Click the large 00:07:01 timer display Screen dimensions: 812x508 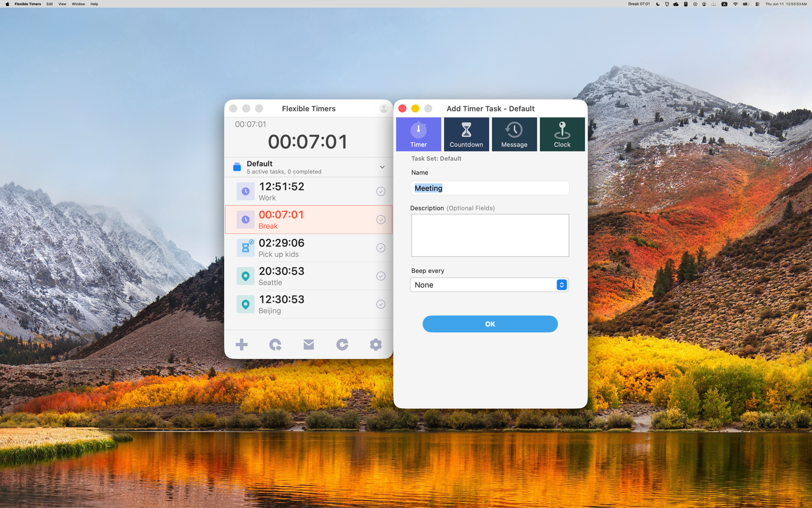tap(308, 142)
